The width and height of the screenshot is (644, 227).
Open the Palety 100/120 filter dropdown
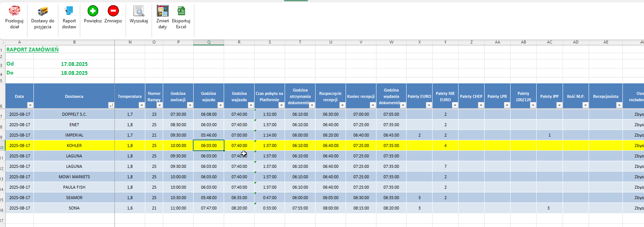[x=533, y=105]
